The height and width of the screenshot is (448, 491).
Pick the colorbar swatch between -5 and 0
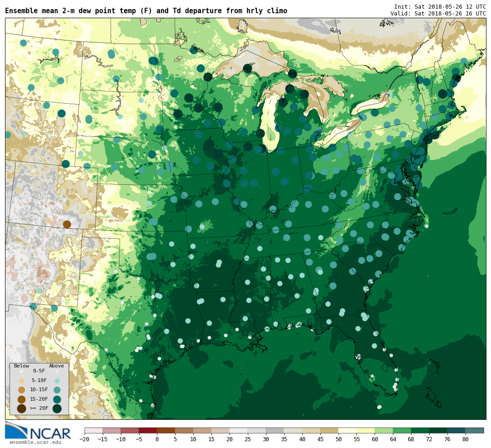tap(148, 430)
